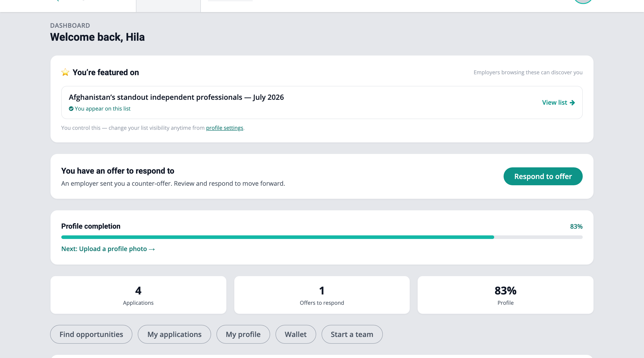Click the 'Welcome back, Hila' heading
The width and height of the screenshot is (644, 358).
point(97,37)
